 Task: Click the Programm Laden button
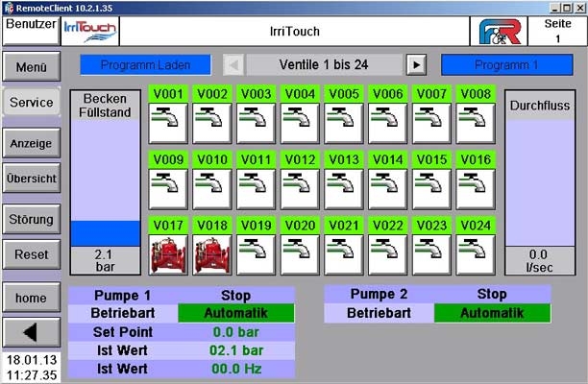145,65
